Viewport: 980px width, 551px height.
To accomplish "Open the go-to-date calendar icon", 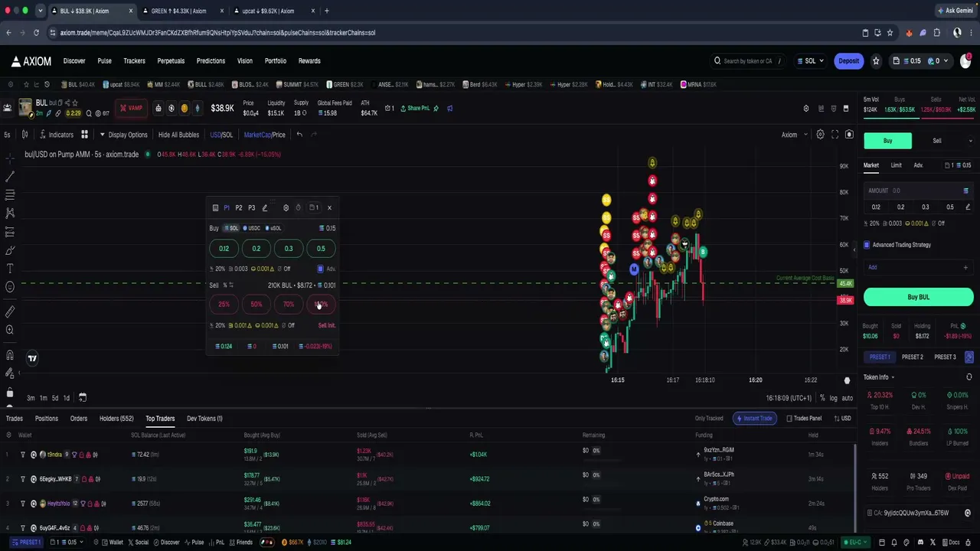I will [x=83, y=398].
